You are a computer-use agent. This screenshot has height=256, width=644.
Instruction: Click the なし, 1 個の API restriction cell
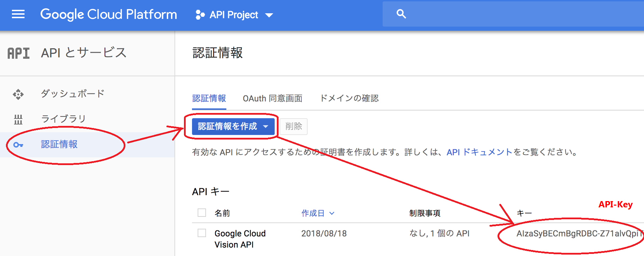click(439, 233)
